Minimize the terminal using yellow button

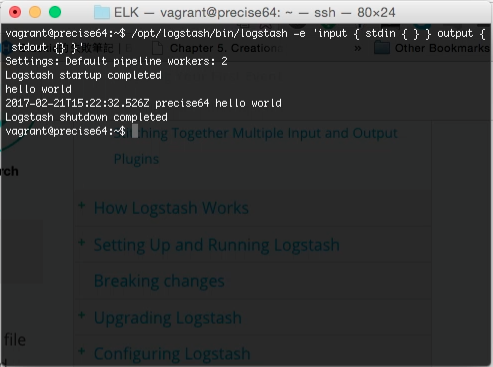[x=35, y=12]
